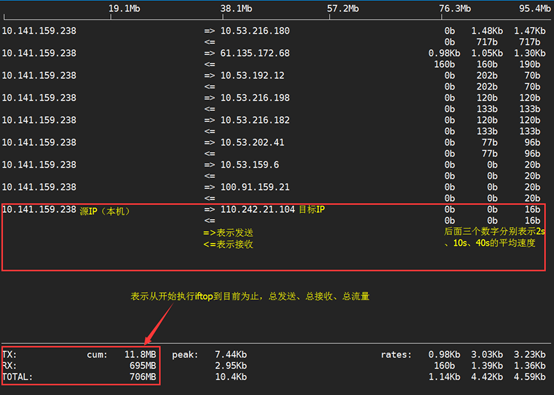Select the 1.14Kb total rate

click(x=444, y=377)
